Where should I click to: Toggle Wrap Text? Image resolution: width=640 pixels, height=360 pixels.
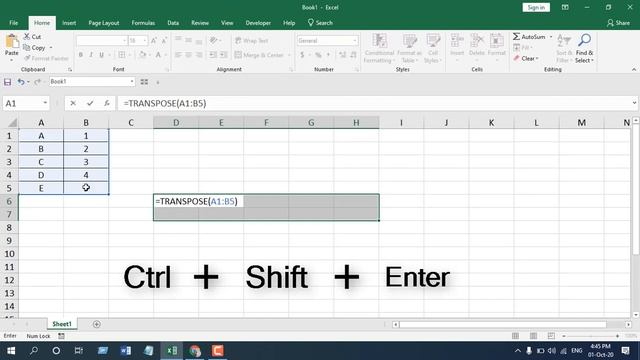251,40
